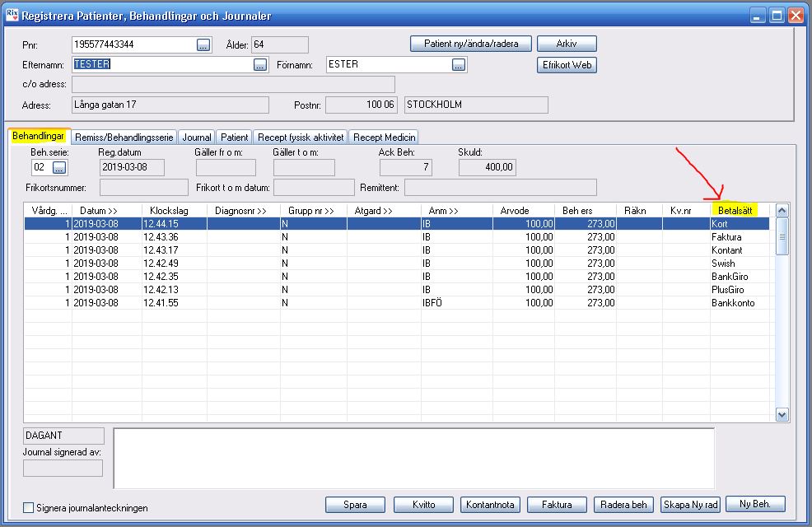Switch to the Journal tab
This screenshot has width=812, height=527.
(x=197, y=138)
